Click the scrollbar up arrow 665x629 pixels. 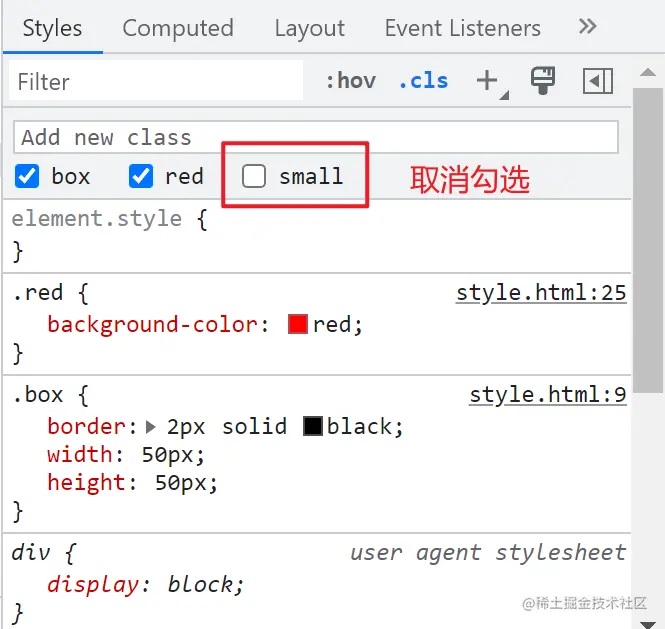pyautogui.click(x=648, y=72)
